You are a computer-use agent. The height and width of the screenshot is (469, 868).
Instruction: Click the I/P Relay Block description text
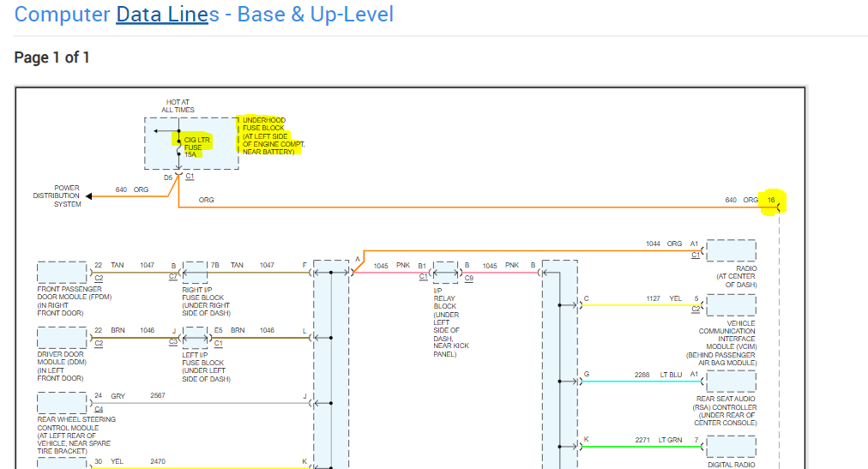point(446,322)
